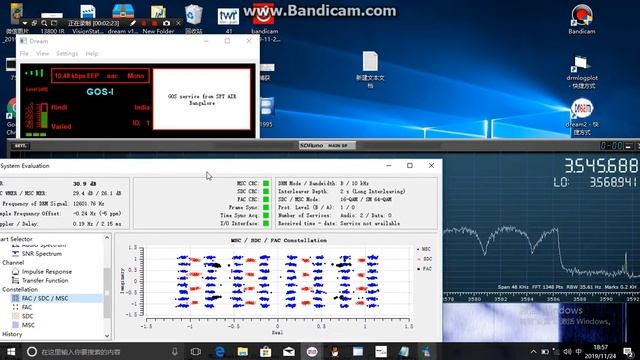Click the chart selector scroll-up arrow
This screenshot has height=360, width=640.
click(x=107, y=238)
